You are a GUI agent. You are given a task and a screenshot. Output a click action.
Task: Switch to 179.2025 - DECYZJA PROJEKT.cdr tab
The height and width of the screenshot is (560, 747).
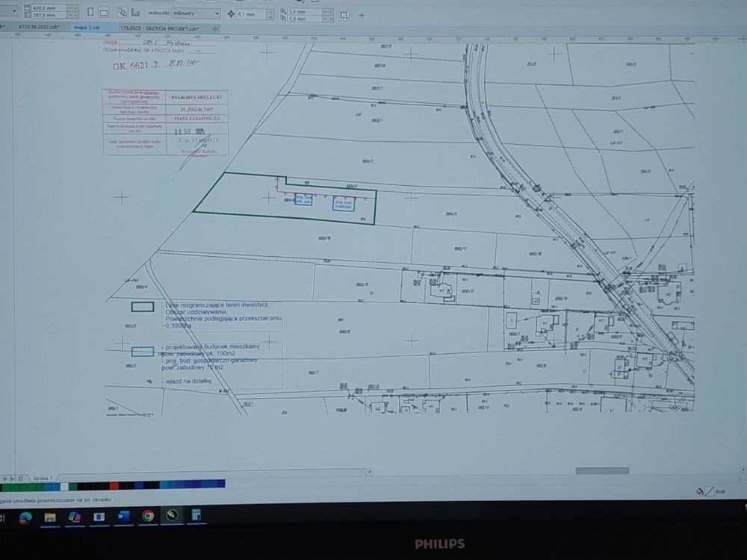159,28
